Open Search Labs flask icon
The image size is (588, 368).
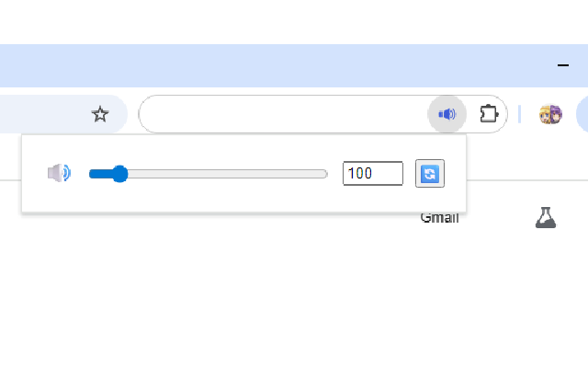pyautogui.click(x=546, y=218)
